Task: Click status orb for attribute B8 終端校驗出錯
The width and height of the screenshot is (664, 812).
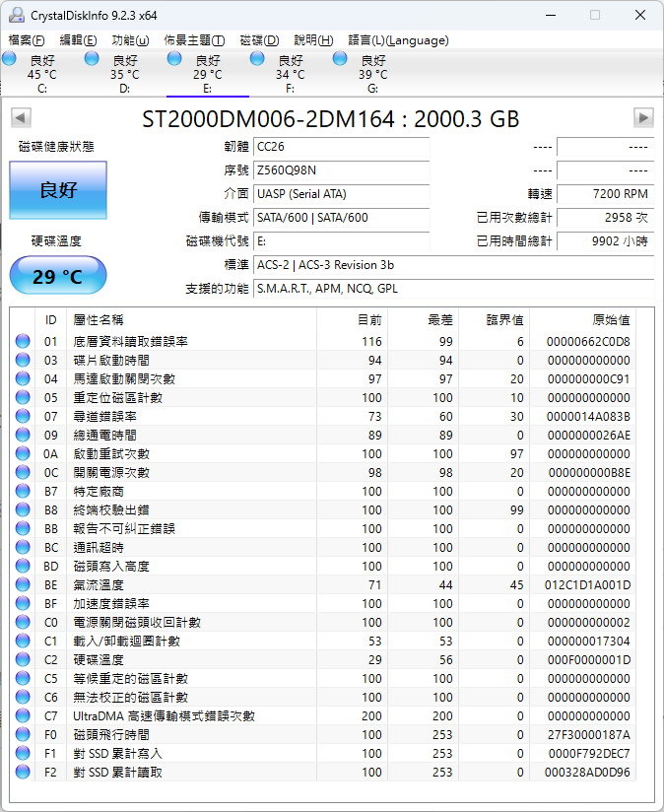Action: click(23, 510)
